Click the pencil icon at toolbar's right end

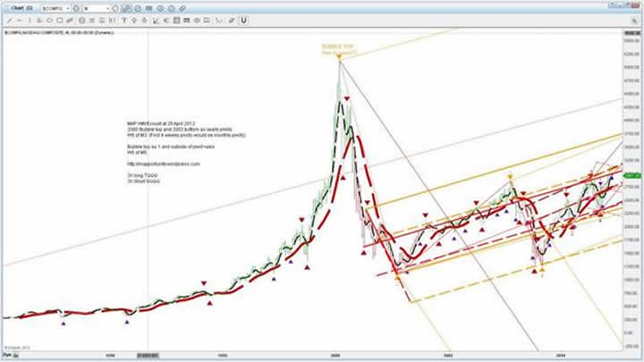[x=229, y=20]
